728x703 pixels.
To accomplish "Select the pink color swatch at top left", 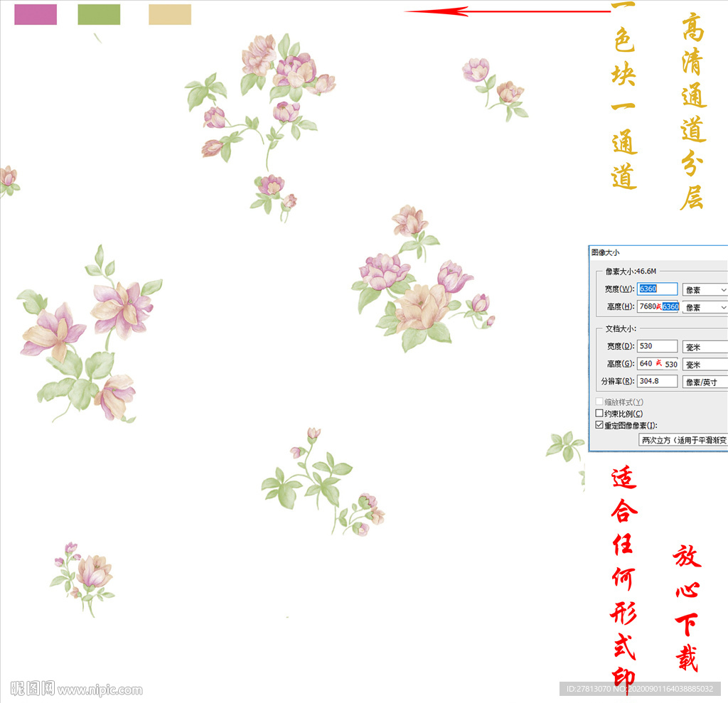I will coord(34,13).
